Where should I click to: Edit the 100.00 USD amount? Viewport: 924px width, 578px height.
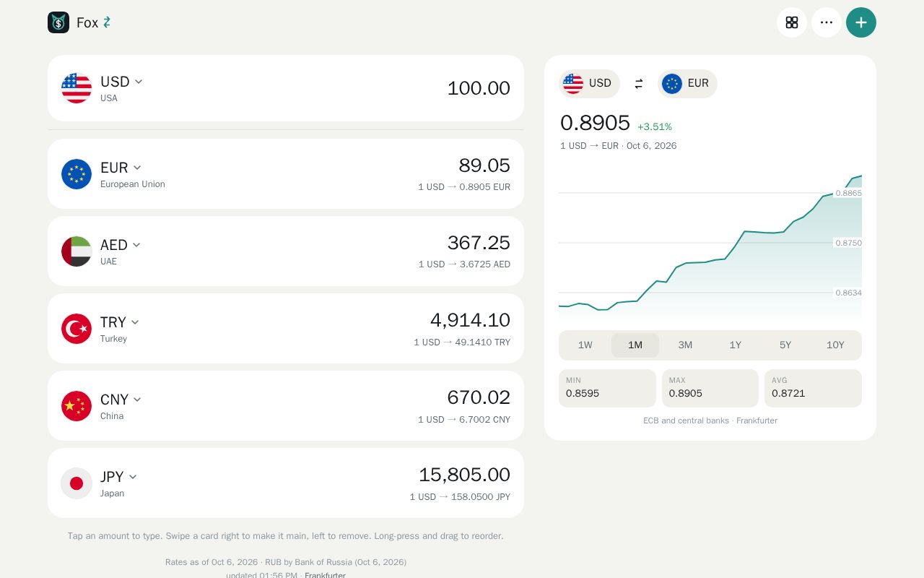479,88
